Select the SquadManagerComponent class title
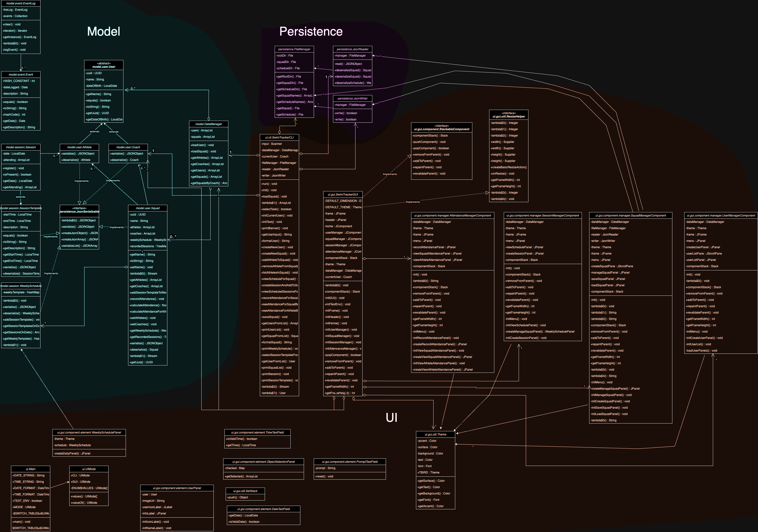Viewport: 758px width, 532px height. pyautogui.click(x=631, y=216)
